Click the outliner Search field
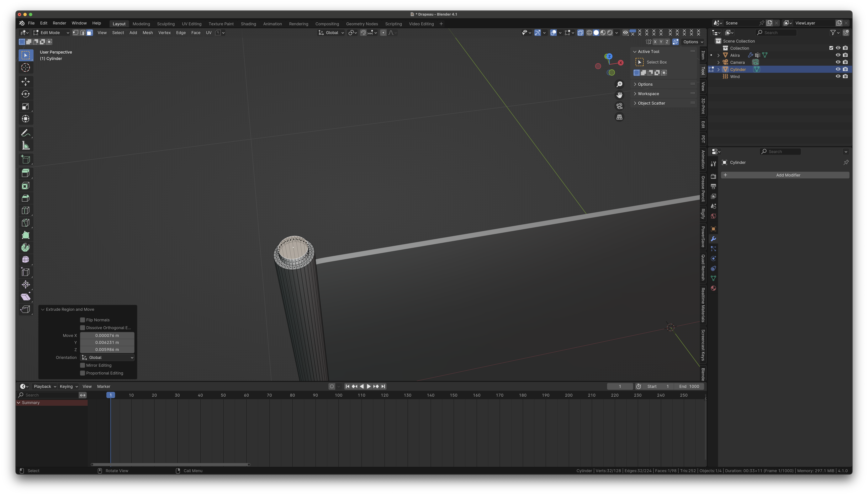Screen dimensions: 868x495 [x=776, y=33]
